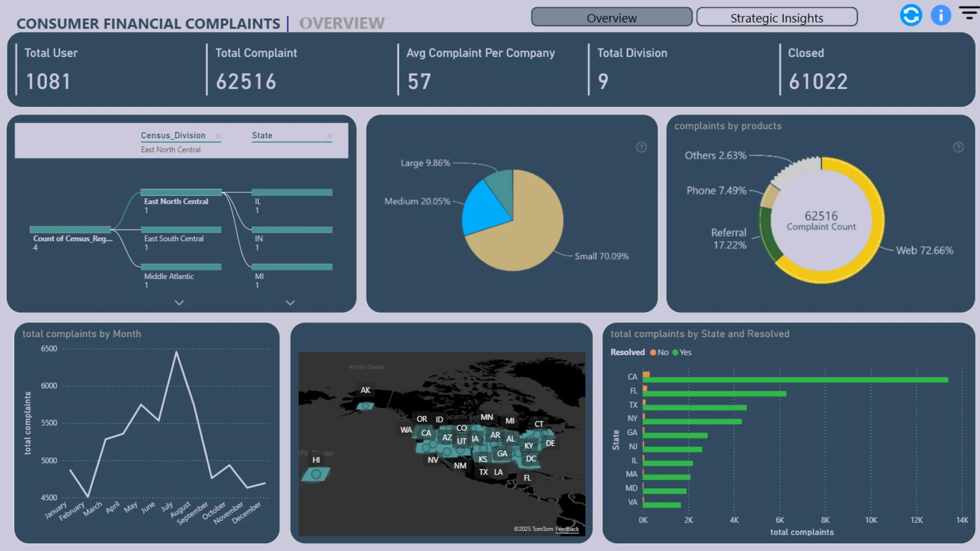
Task: Select Middle Atlantic tree node
Action: coord(181,267)
